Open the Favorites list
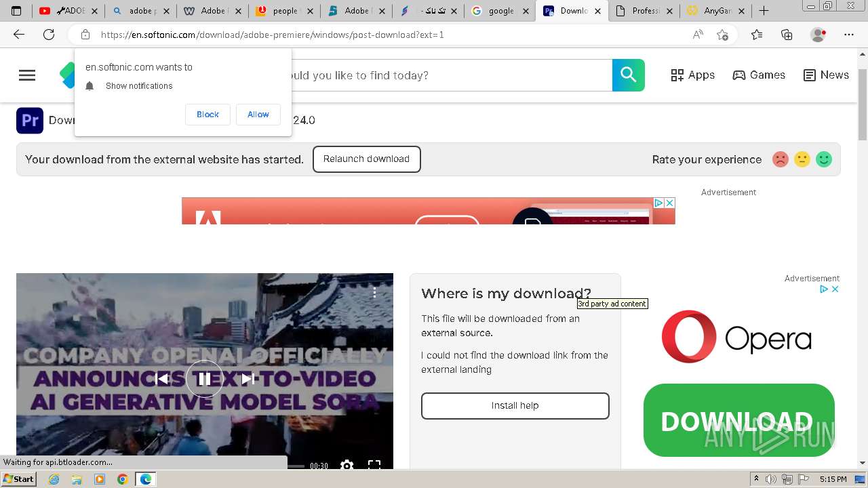 (x=757, y=35)
